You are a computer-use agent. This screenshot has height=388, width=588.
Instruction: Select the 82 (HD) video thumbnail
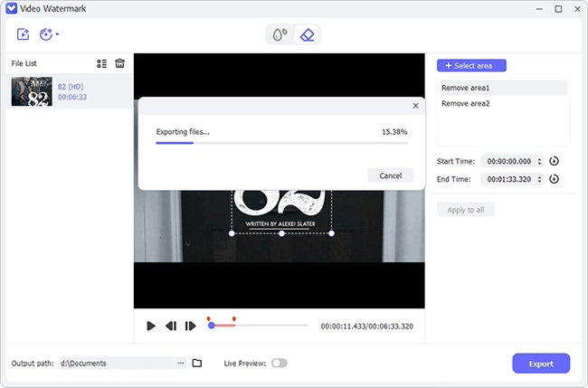pyautogui.click(x=32, y=91)
